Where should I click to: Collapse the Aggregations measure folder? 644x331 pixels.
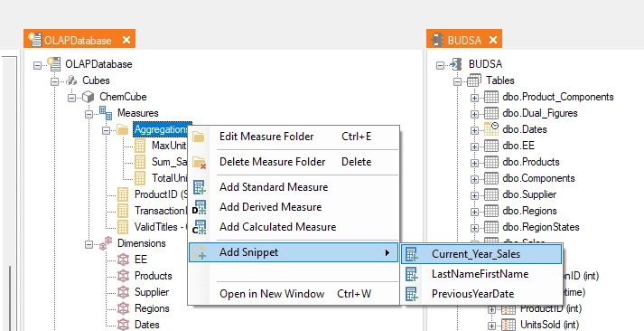[x=107, y=130]
